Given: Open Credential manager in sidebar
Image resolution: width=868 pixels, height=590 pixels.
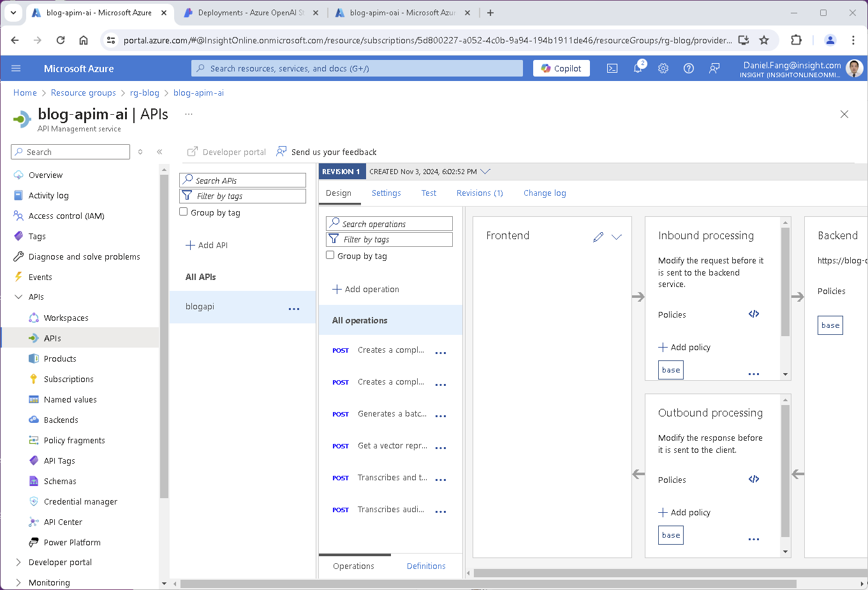Looking at the screenshot, I should pyautogui.click(x=80, y=501).
